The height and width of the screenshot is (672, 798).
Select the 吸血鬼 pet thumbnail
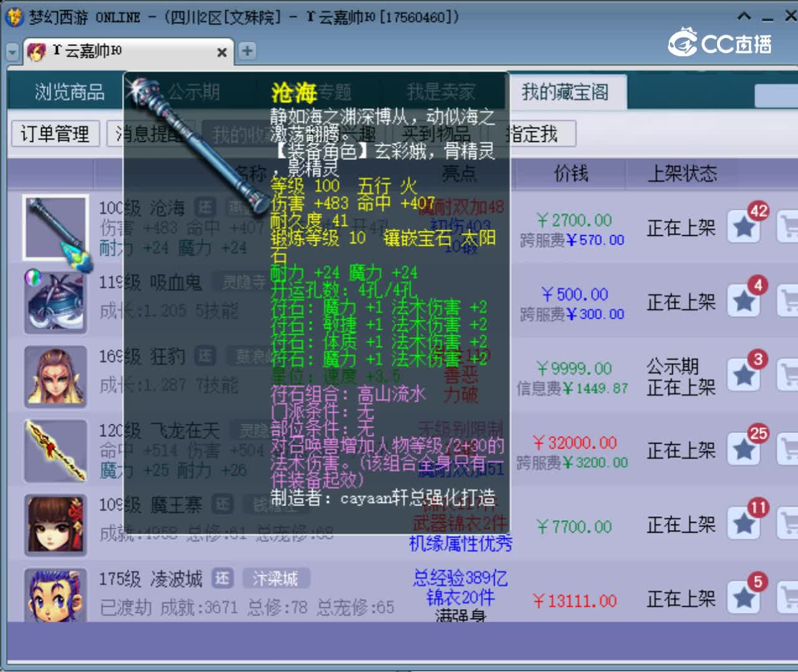pyautogui.click(x=55, y=302)
